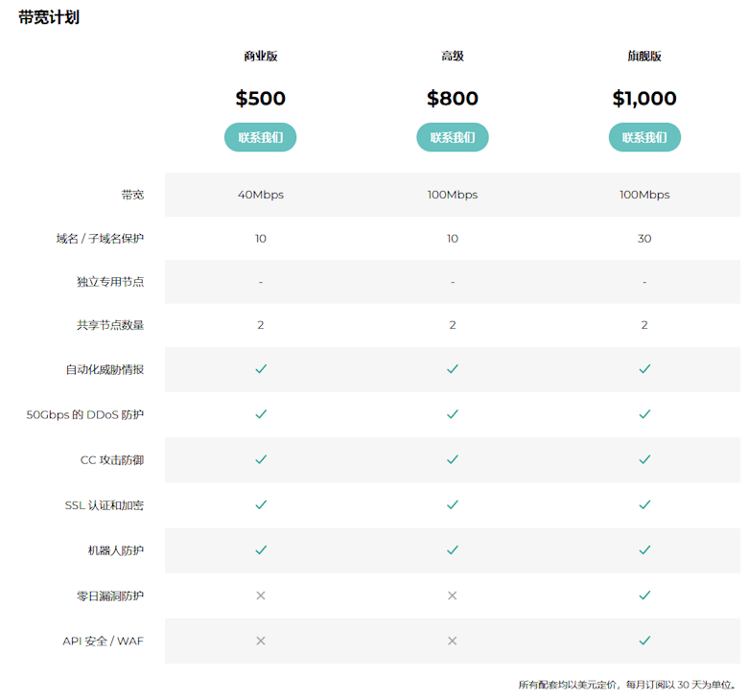
Task: Click X mark for 零日漏洞防护 in 商业版 column
Action: pyautogui.click(x=261, y=595)
